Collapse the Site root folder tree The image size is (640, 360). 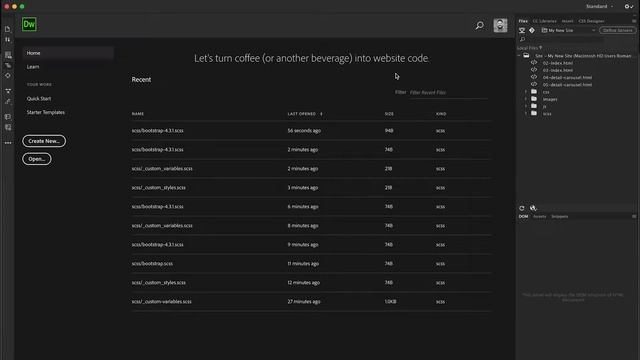[x=519, y=56]
